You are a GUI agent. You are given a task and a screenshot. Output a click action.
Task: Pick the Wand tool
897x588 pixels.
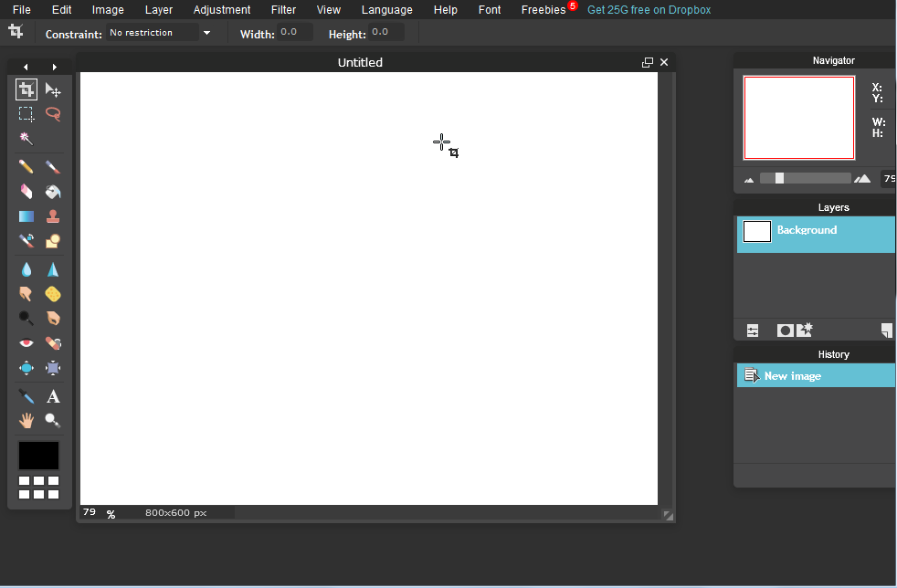coord(26,139)
